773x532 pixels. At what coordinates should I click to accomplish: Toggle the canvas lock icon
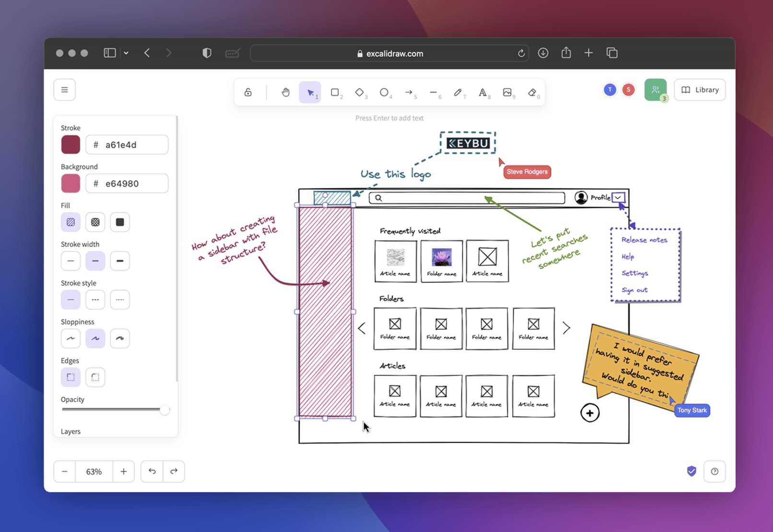tap(248, 92)
